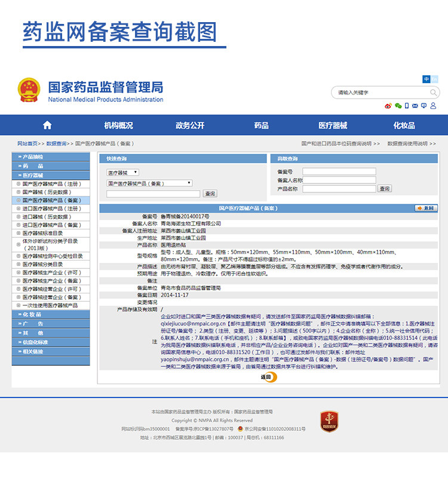Click the 数据查询 breadcrumb link
Image resolution: width=448 pixels, height=487 pixels.
pyautogui.click(x=56, y=143)
